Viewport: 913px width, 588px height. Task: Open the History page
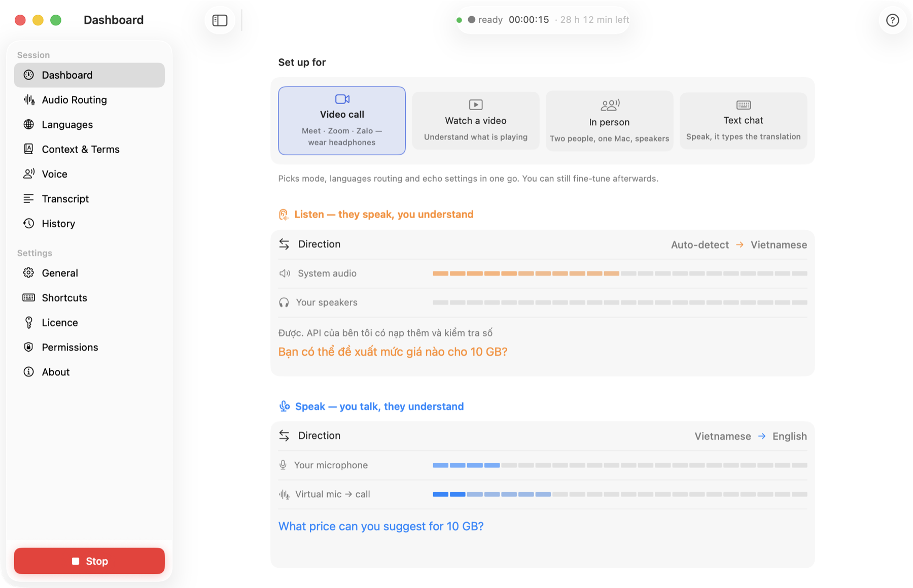[89, 224]
